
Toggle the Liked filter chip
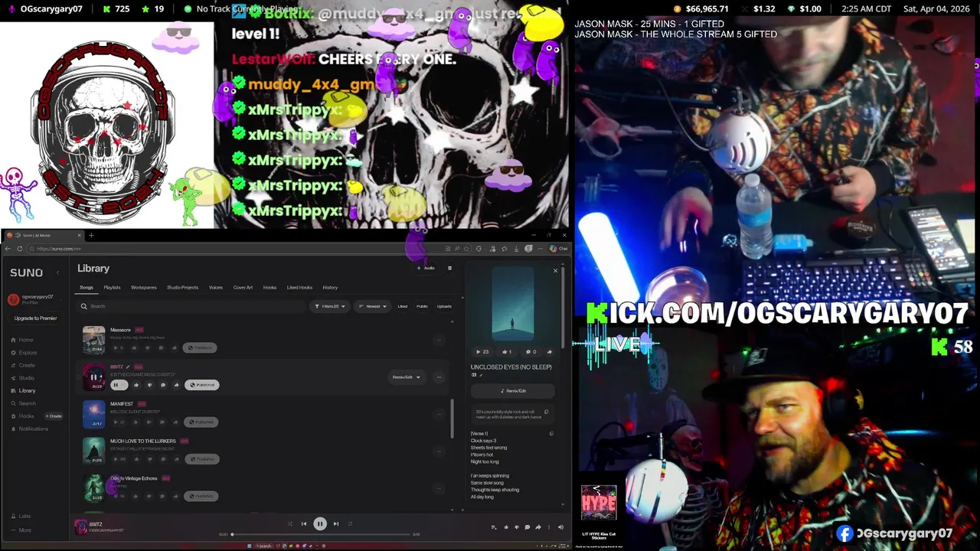pos(403,306)
